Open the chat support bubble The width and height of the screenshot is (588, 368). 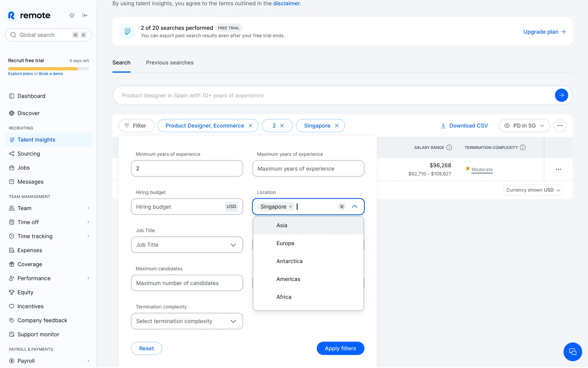click(x=572, y=352)
